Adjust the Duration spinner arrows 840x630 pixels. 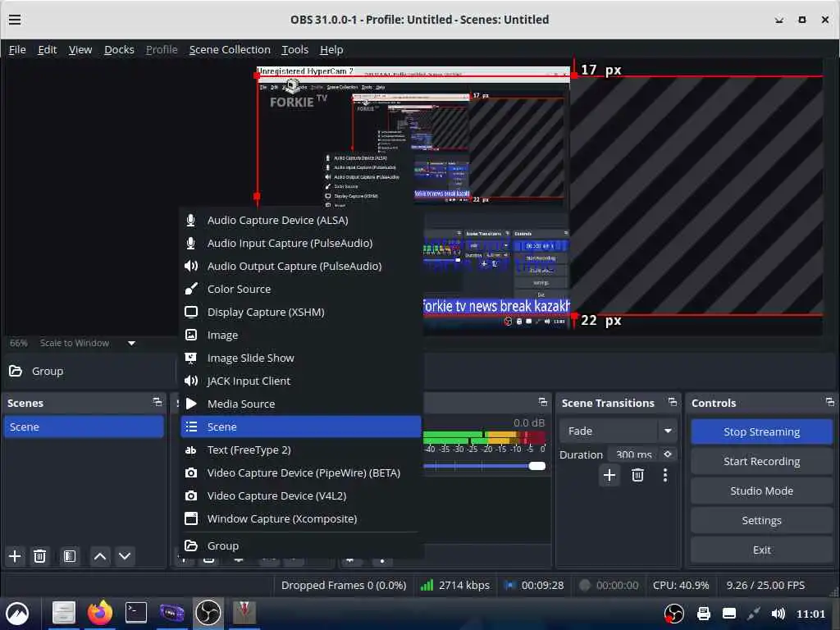(x=668, y=454)
